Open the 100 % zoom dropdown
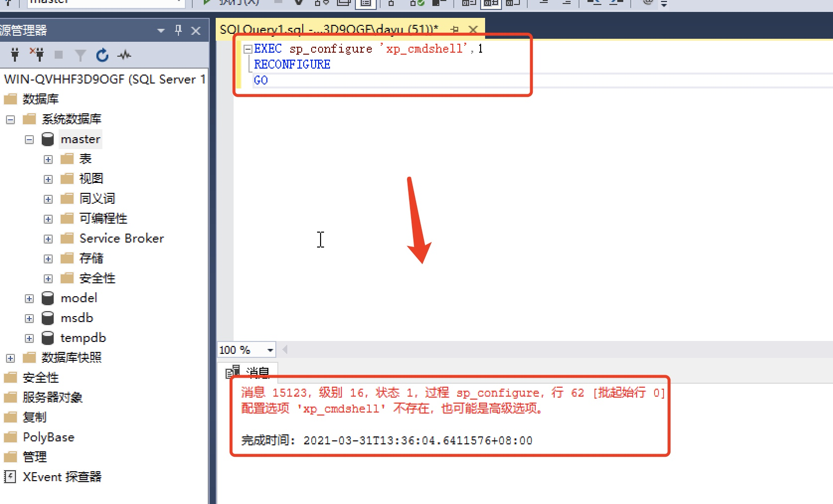Image resolution: width=833 pixels, height=504 pixels. (x=270, y=350)
